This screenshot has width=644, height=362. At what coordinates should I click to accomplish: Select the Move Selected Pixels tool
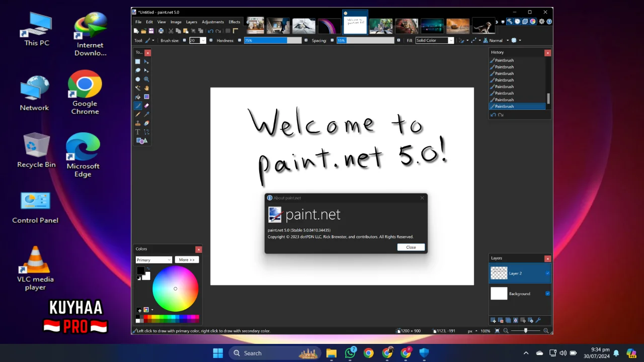pyautogui.click(x=146, y=61)
